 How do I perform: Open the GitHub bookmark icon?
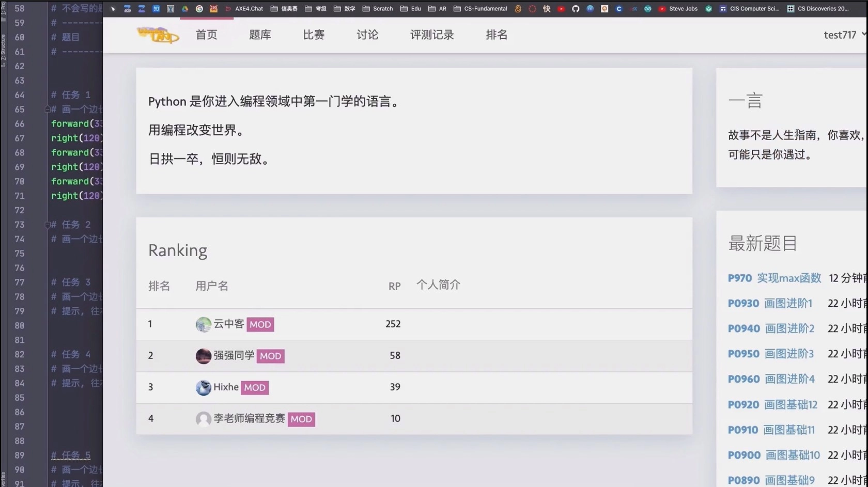[x=575, y=9]
